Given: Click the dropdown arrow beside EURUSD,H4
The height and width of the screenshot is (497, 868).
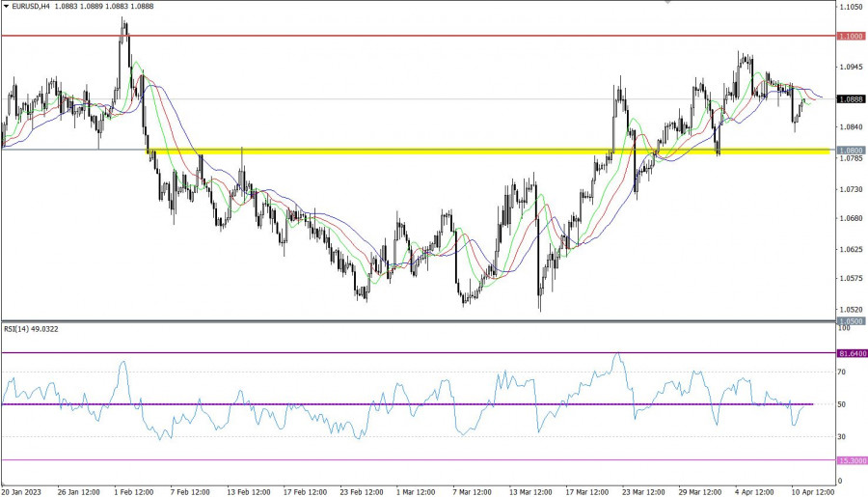Looking at the screenshot, I should (x=6, y=6).
